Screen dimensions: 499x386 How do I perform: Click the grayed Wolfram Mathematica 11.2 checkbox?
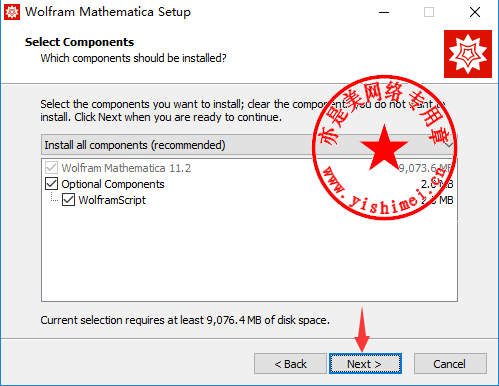tap(51, 168)
